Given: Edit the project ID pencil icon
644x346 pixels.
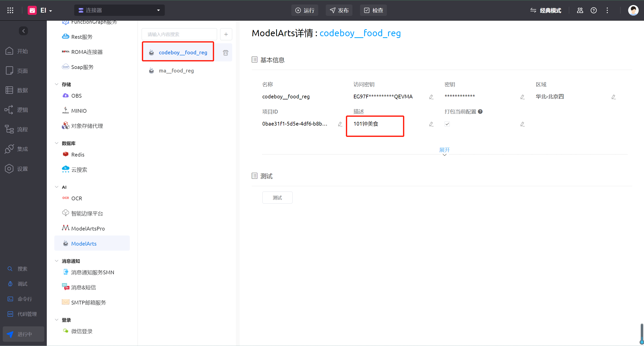Looking at the screenshot, I should (340, 124).
